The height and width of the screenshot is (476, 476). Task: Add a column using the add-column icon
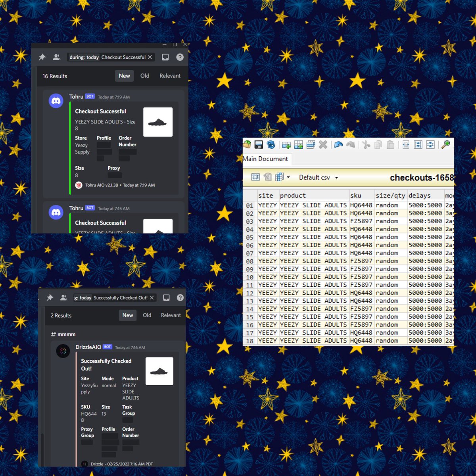[x=298, y=145]
